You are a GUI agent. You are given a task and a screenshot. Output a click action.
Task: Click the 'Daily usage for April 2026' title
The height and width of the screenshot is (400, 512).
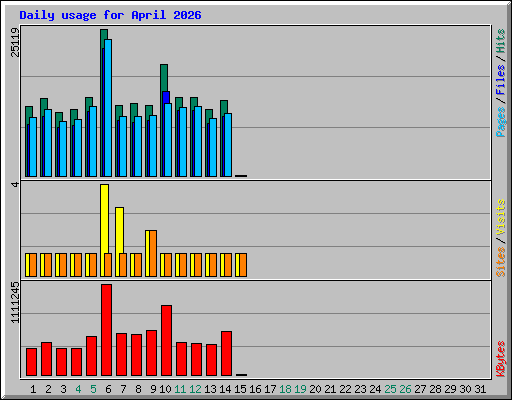[110, 15]
